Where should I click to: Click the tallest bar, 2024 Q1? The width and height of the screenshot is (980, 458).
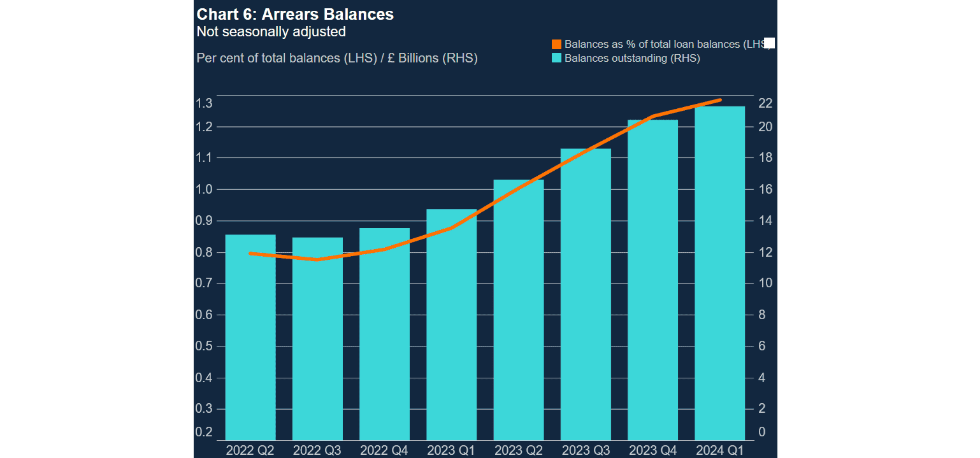719,274
